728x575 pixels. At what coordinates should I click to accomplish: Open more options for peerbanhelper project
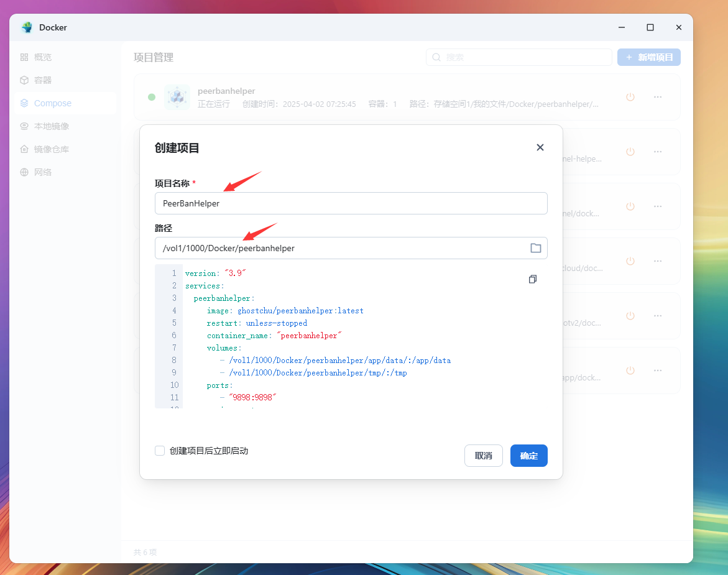(657, 97)
